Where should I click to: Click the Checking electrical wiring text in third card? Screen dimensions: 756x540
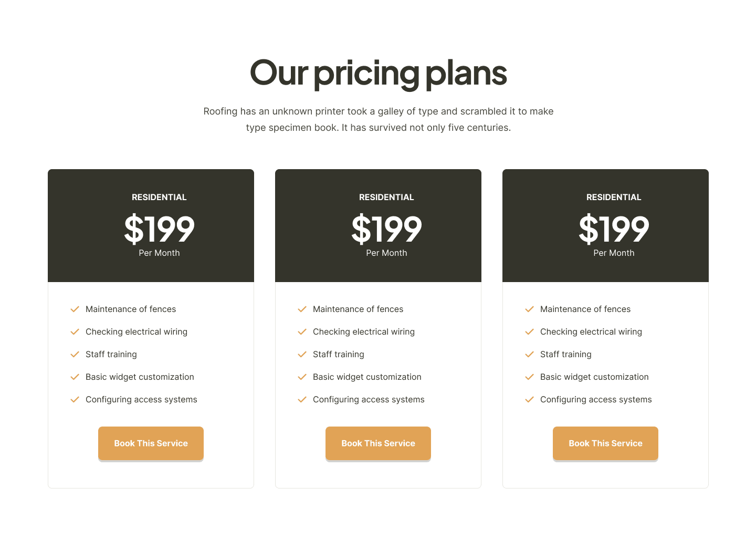(591, 332)
